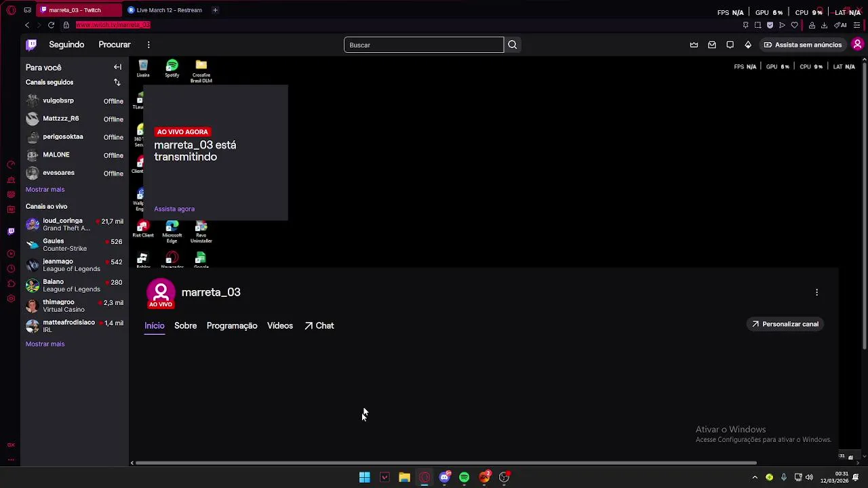Open the matteafrodisiaco IRL channel

[x=75, y=326]
